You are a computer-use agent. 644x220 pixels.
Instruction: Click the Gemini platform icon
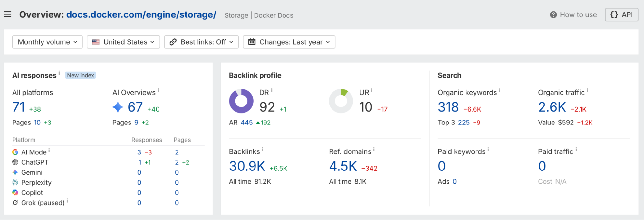coord(15,172)
